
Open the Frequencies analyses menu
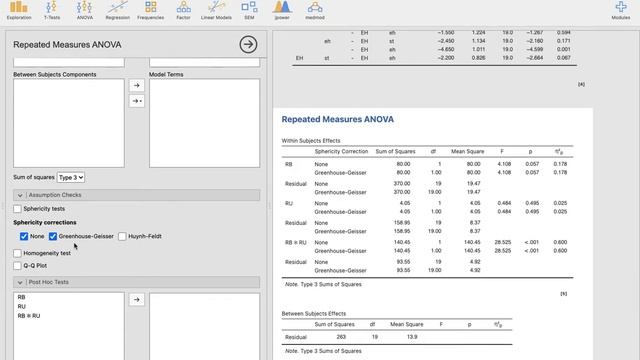151,10
